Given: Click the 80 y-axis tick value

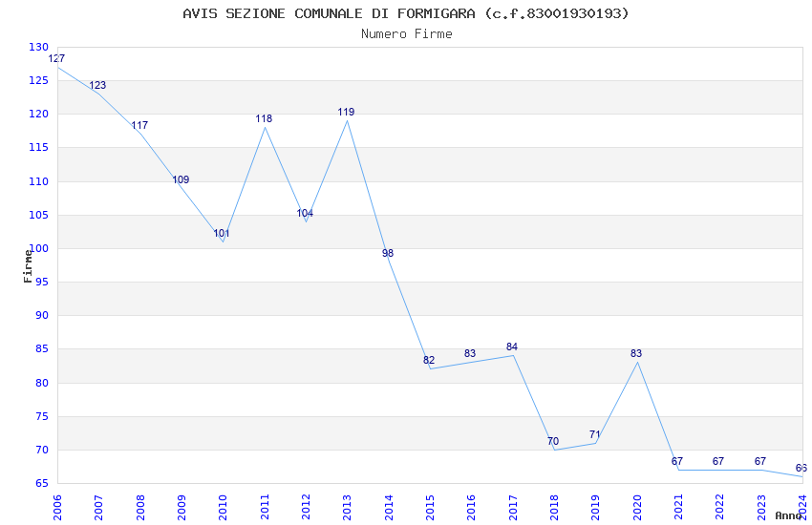Looking at the screenshot, I should 42,384.
